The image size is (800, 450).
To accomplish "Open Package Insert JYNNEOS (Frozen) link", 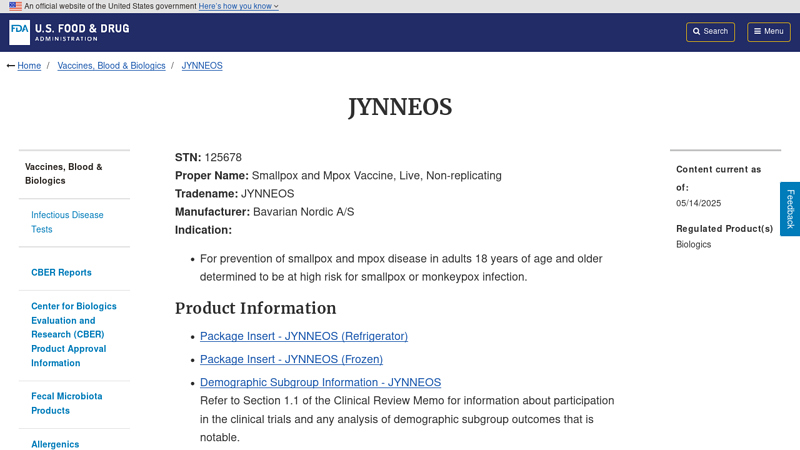I will 291,359.
